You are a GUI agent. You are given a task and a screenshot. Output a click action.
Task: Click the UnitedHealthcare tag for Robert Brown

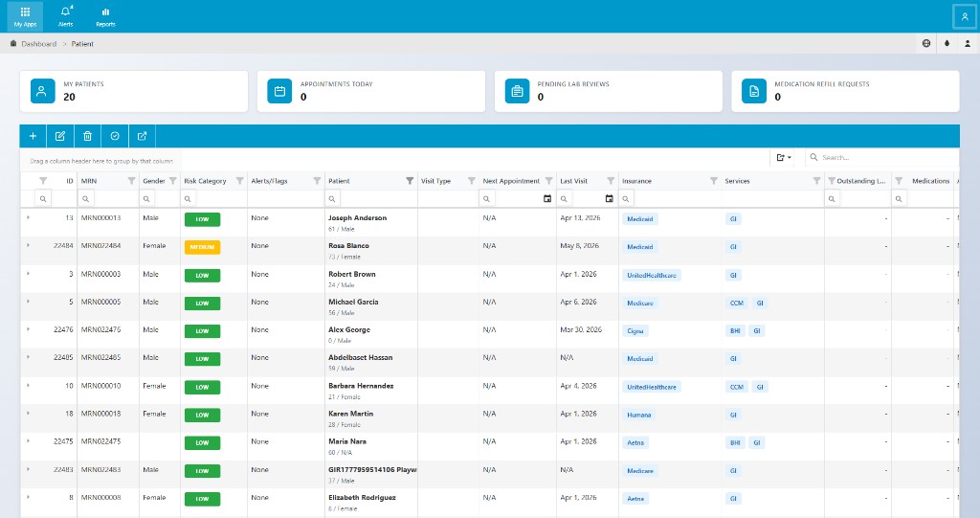pyautogui.click(x=651, y=275)
